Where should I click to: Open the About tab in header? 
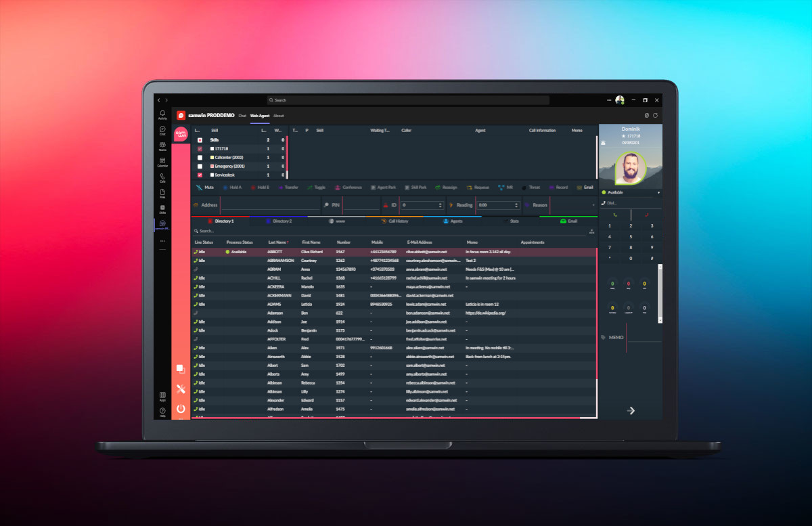coord(279,116)
